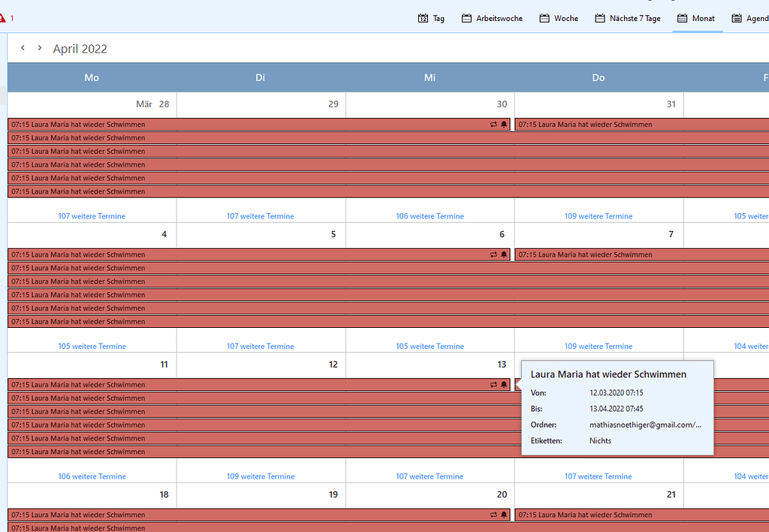The image size is (769, 532).
Task: Click reminder bell on April 11 week event
Action: 504,385
